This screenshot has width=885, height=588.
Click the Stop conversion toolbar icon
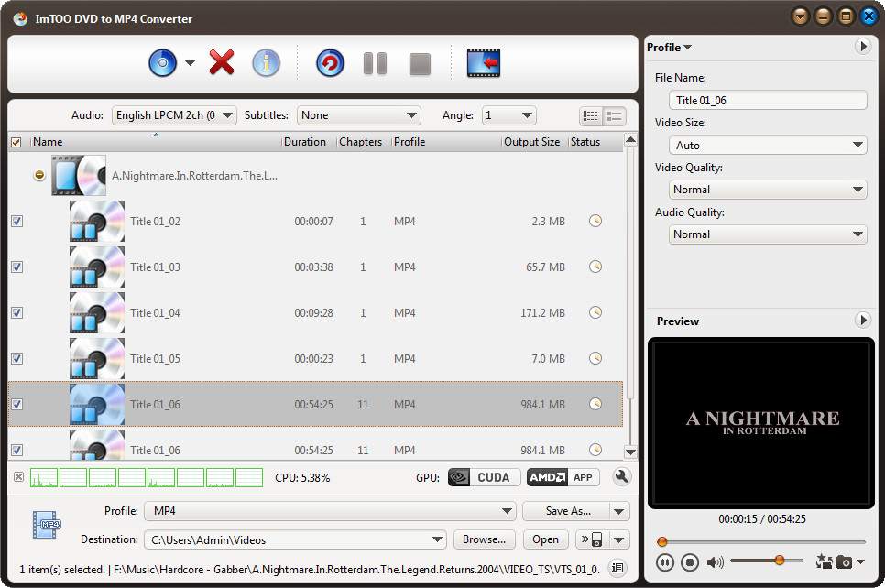point(420,64)
